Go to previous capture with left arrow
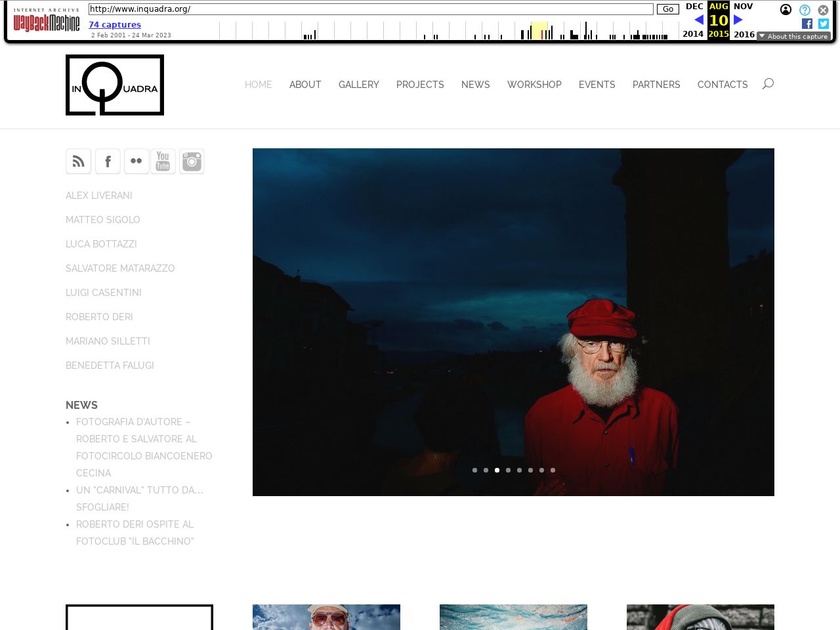840x630 pixels. [698, 20]
